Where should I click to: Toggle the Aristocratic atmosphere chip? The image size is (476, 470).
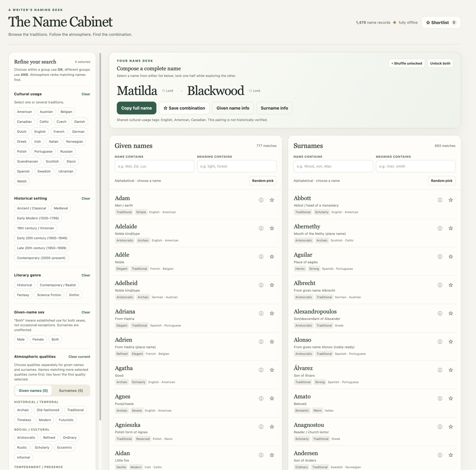tap(26, 438)
